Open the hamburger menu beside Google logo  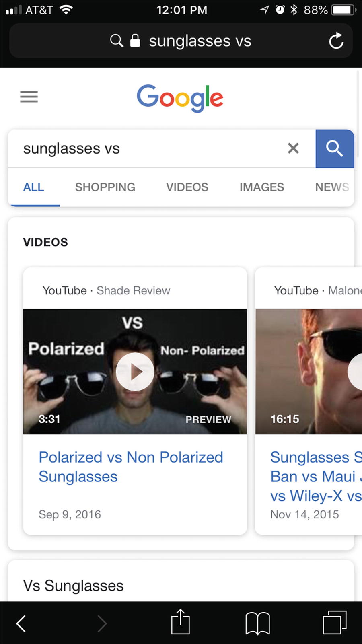pos(29,97)
